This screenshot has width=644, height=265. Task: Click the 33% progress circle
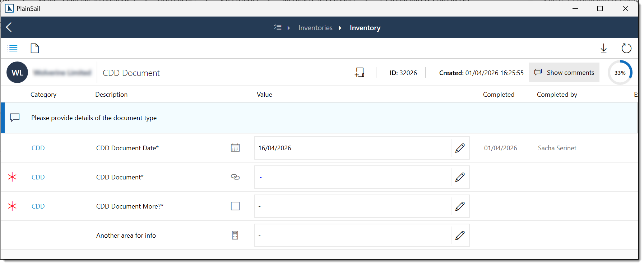pos(620,73)
